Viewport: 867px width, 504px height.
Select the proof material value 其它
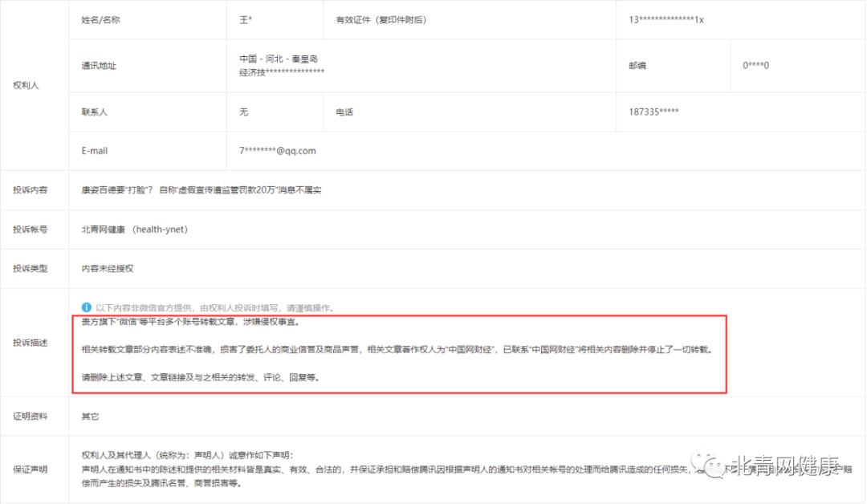point(90,417)
